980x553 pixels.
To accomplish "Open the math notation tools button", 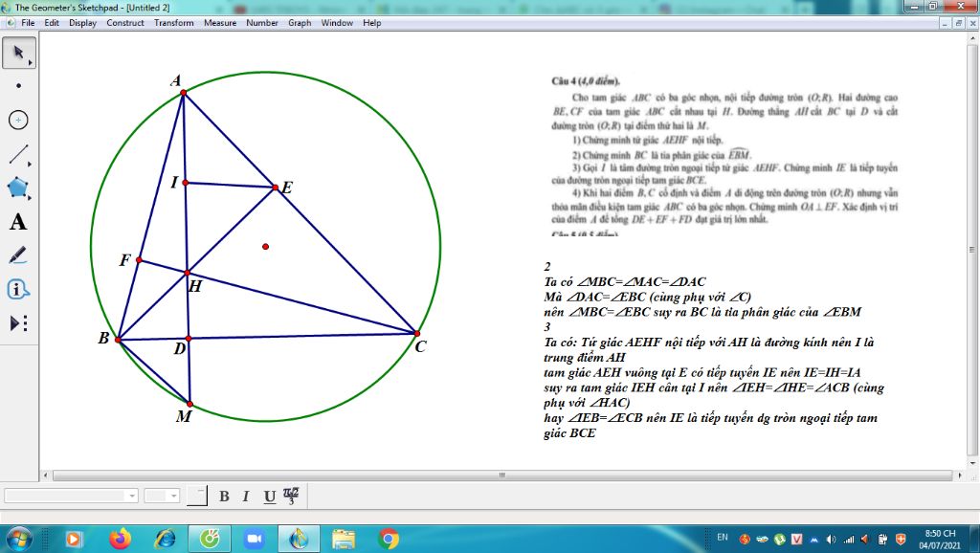I will 291,496.
